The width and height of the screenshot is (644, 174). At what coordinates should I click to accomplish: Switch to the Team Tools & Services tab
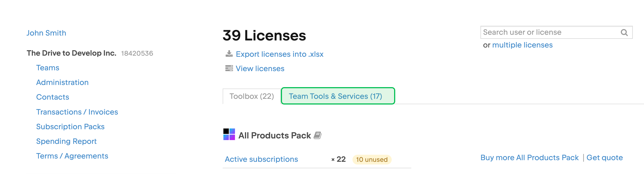[x=336, y=96]
